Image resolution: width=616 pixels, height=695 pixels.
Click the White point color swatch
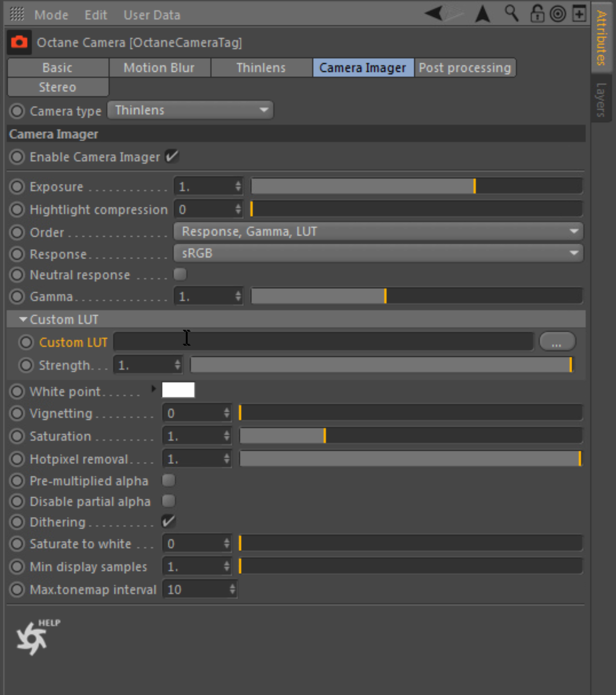(178, 390)
